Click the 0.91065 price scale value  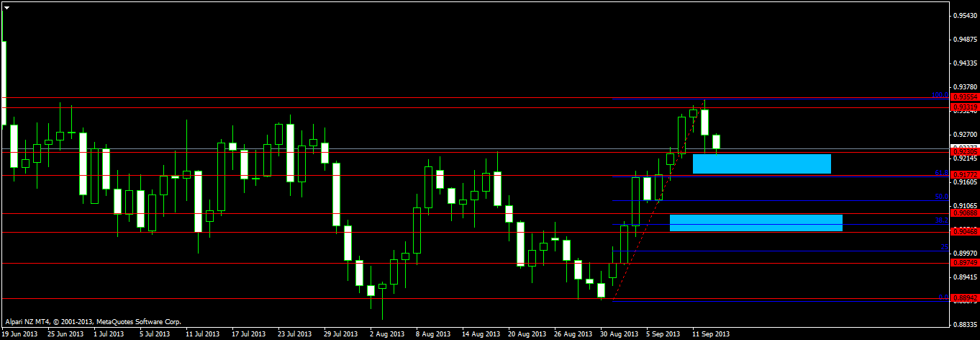pos(965,205)
